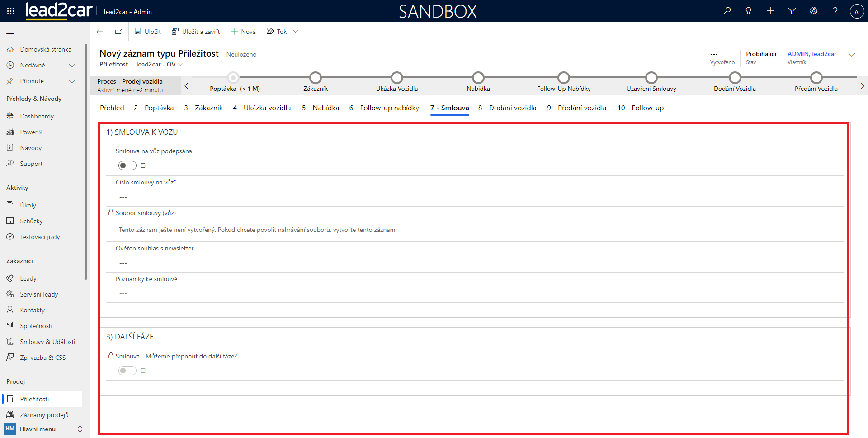Open the advanced filter funnel icon
The width and height of the screenshot is (868, 438).
click(x=792, y=11)
